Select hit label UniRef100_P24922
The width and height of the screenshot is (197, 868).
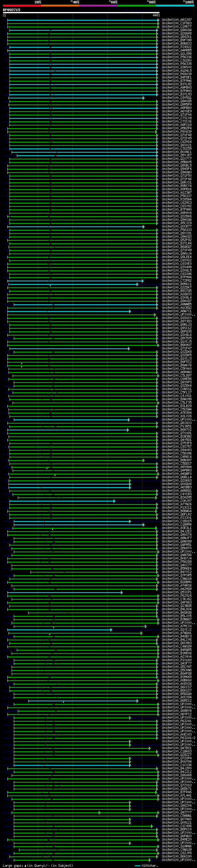click(177, 47)
